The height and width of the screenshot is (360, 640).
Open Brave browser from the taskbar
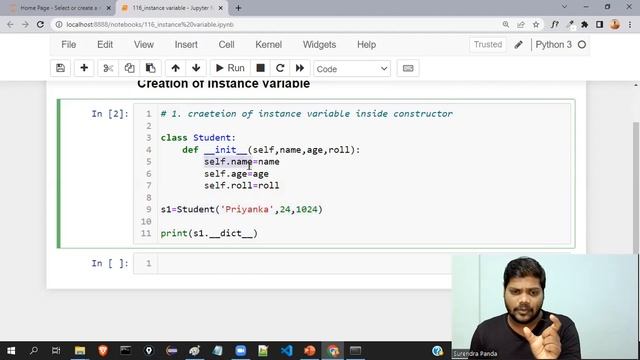[x=103, y=351]
